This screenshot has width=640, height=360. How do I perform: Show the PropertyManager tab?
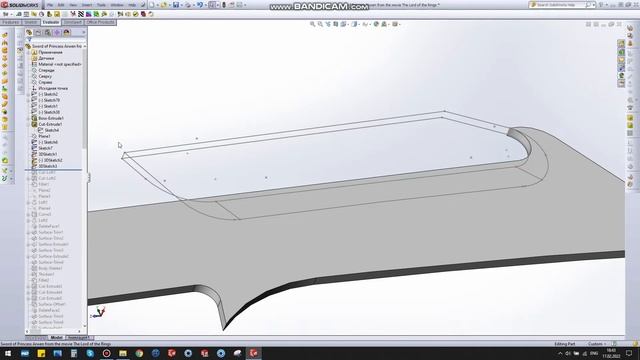[38, 32]
